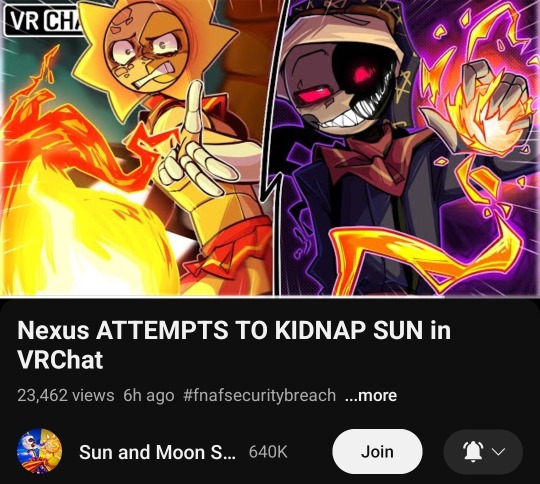Expand the chevron beside the bell
The height and width of the screenshot is (484, 540).
(x=499, y=452)
